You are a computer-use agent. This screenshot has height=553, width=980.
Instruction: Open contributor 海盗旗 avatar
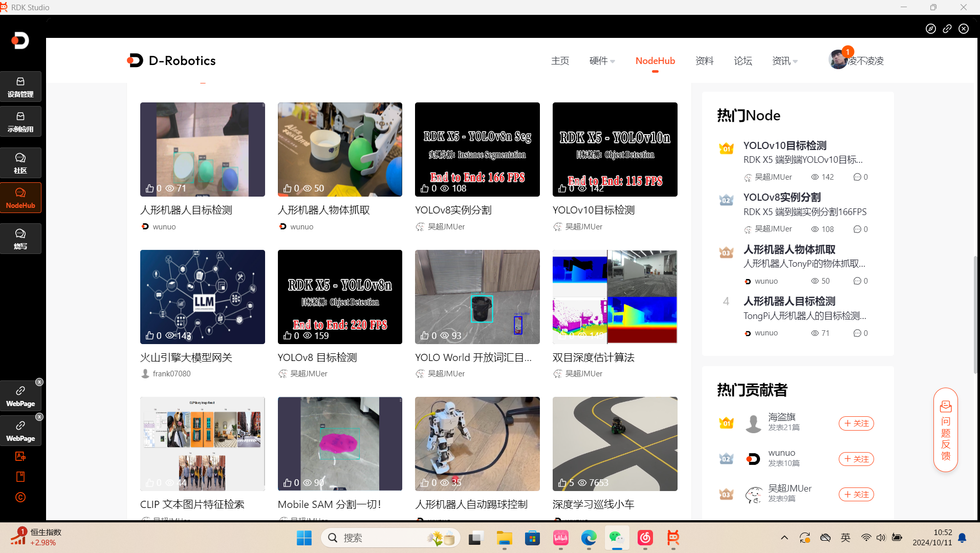tap(753, 423)
